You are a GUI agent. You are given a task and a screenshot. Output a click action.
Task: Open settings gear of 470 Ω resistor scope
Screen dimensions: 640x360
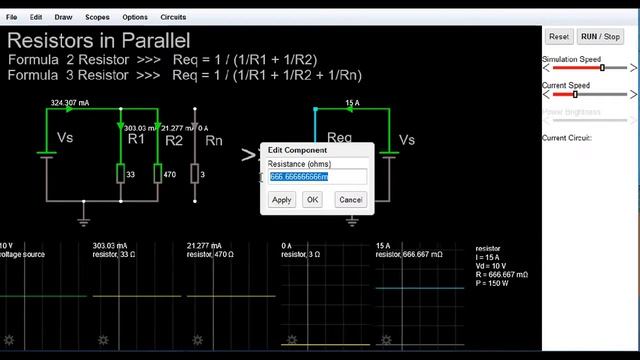point(198,340)
